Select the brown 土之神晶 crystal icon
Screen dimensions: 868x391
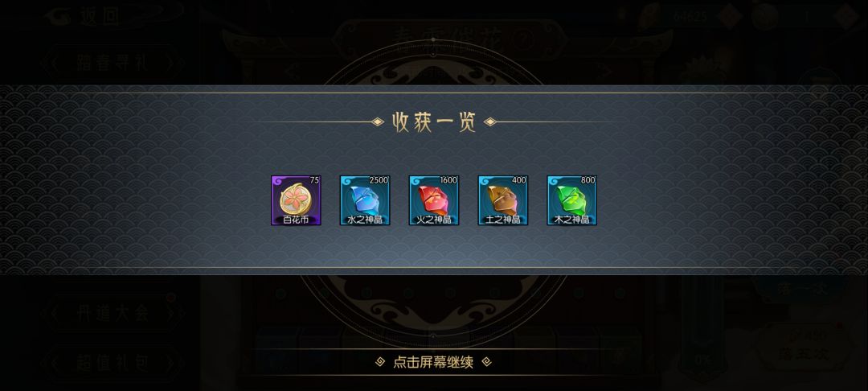502,200
